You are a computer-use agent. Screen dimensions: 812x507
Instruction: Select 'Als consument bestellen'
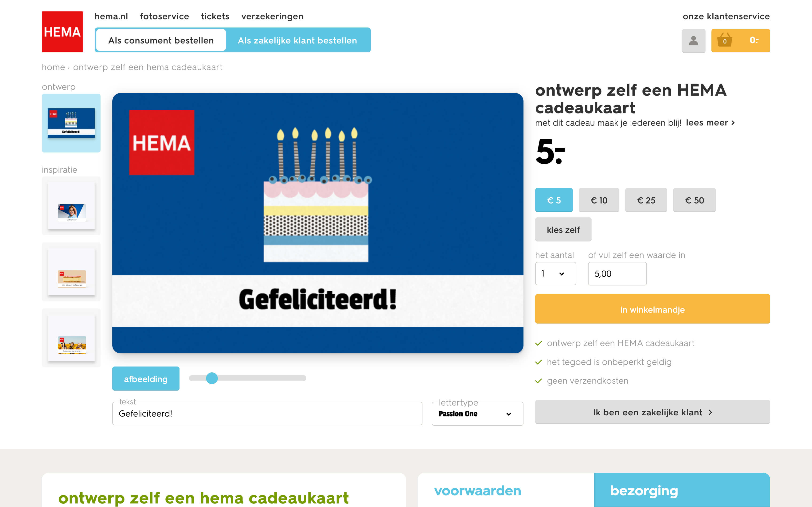tap(160, 40)
